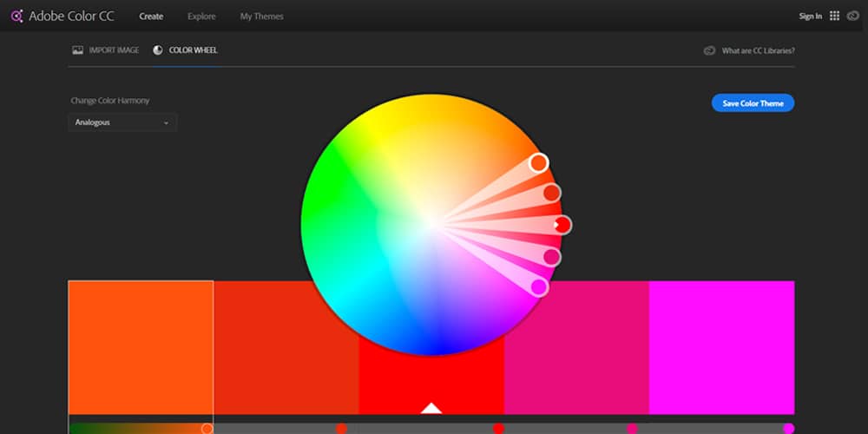
Task: Select the magenta handle on color wheel
Action: [x=539, y=286]
